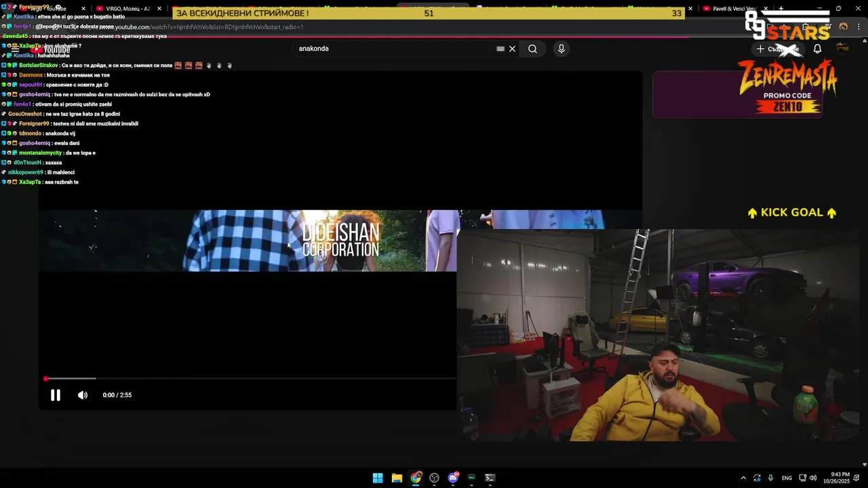The image size is (868, 488).
Task: Start voice search with the microphone icon
Action: (x=561, y=49)
